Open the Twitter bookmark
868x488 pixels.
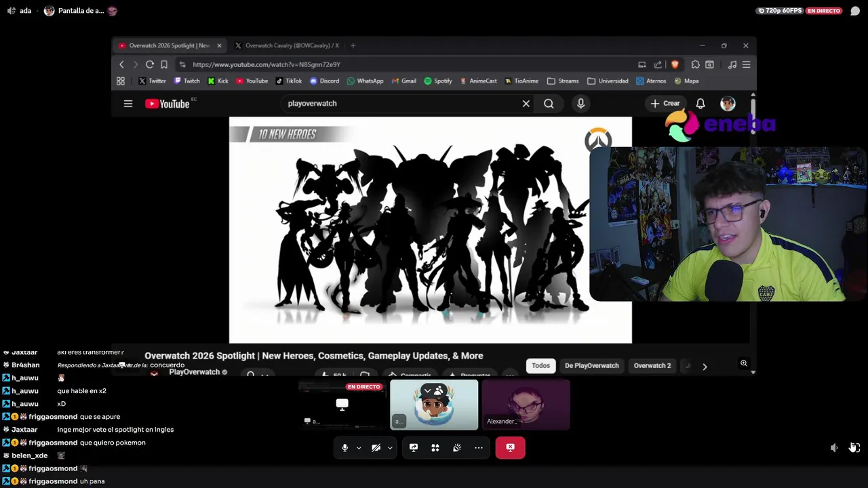(x=152, y=81)
